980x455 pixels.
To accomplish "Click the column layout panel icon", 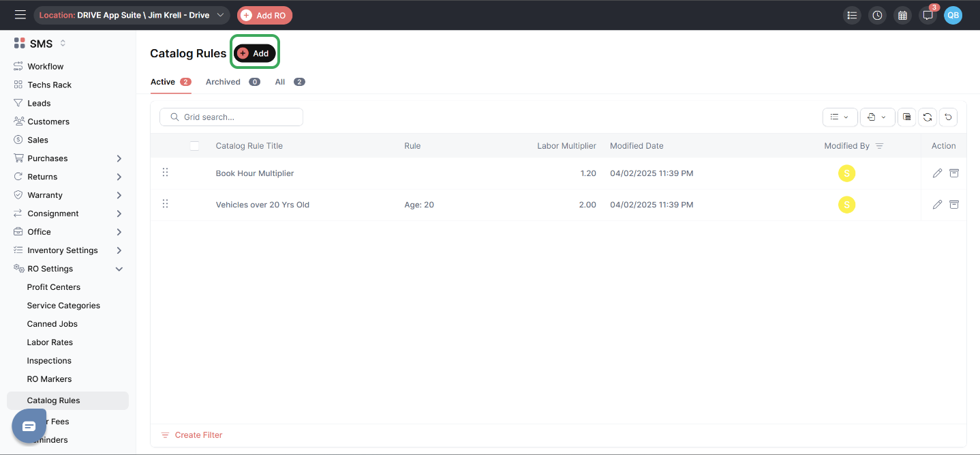I will pyautogui.click(x=906, y=117).
